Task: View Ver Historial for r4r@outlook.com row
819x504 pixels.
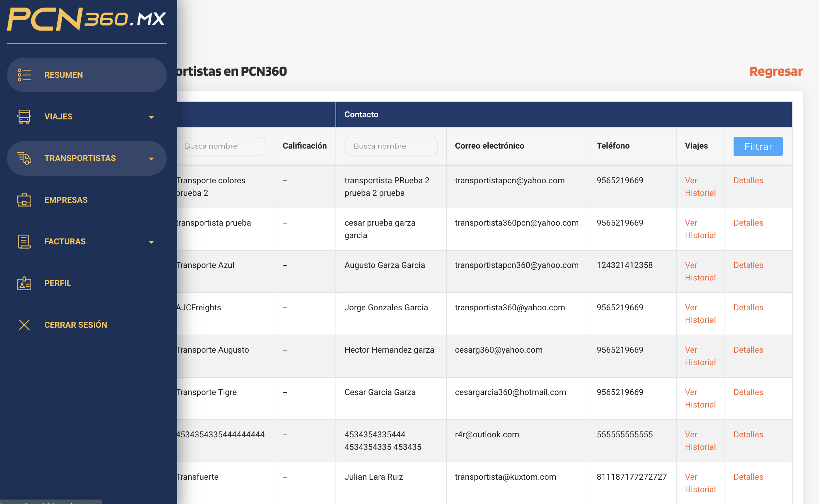Action: pos(700,441)
